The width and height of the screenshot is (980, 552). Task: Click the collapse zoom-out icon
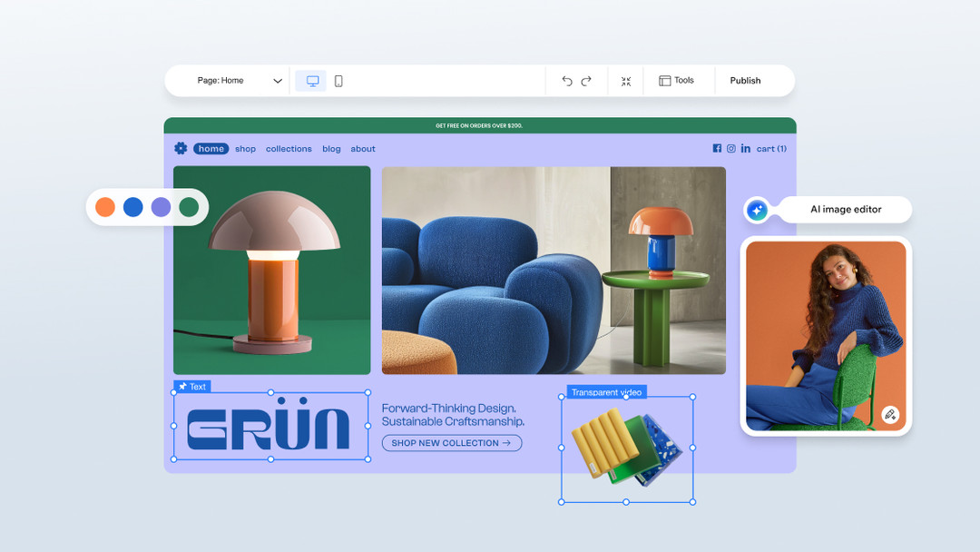coord(626,81)
